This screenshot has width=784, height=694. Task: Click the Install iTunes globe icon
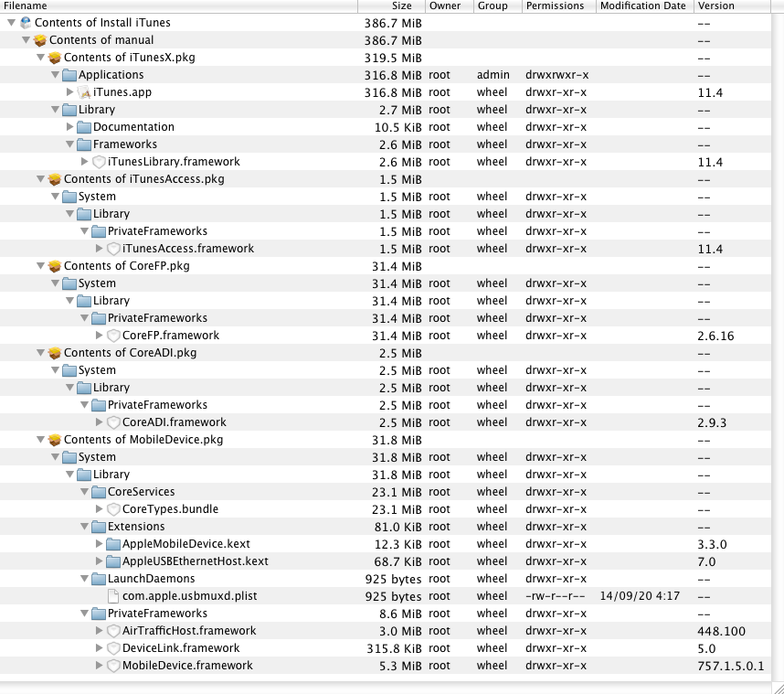(26, 23)
